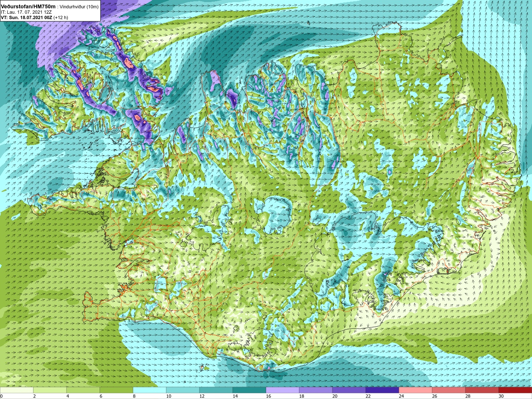Click the legend scale value 2
Screen dimensions: 532x399
34,396
